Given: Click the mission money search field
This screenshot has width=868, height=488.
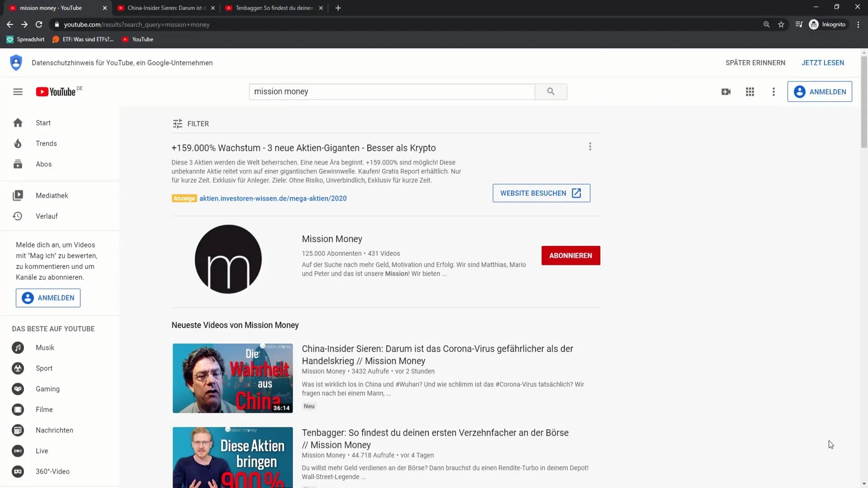Looking at the screenshot, I should tap(392, 92).
